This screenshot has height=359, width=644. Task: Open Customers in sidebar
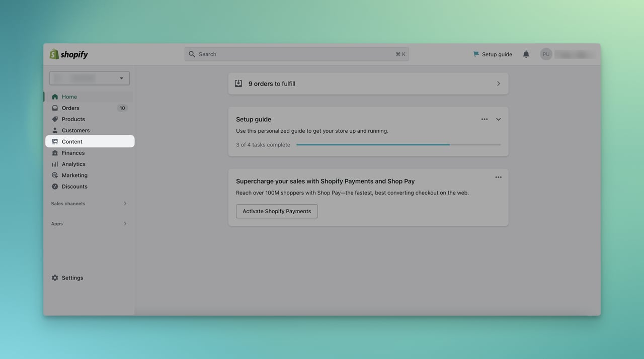tap(89, 130)
